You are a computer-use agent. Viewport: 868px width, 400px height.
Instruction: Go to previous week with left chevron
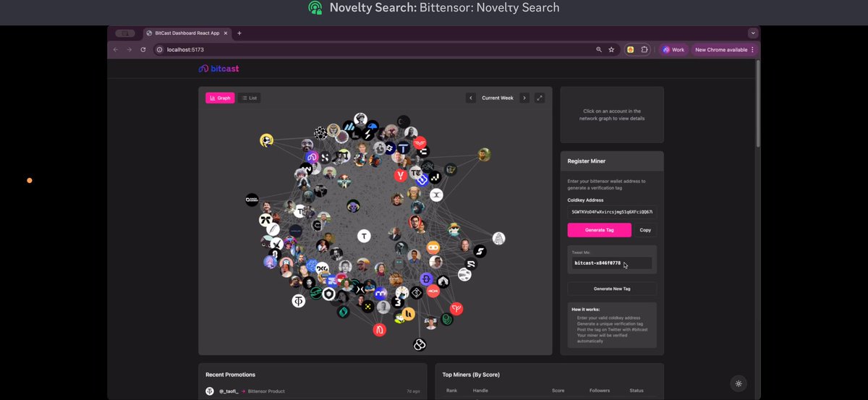[x=471, y=98]
